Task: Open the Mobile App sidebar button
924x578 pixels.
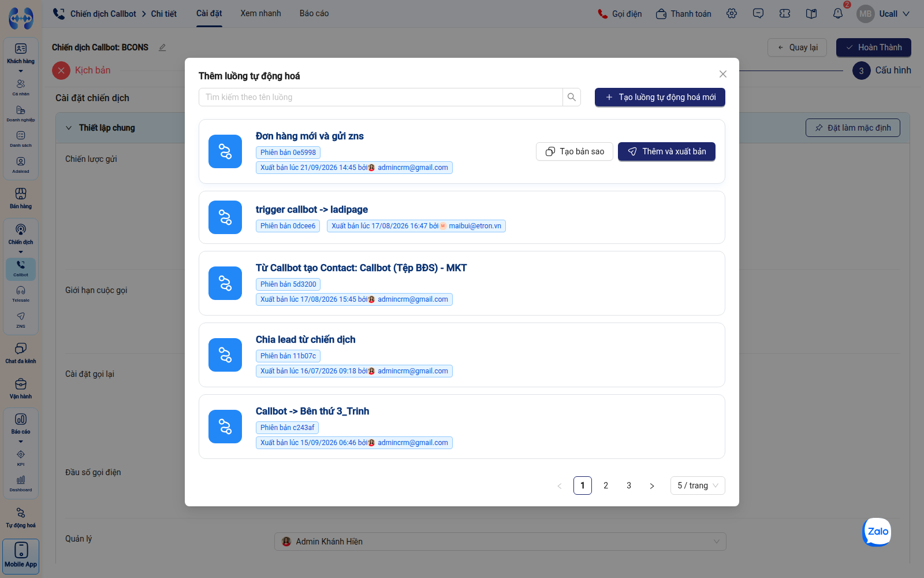Action: (x=21, y=556)
